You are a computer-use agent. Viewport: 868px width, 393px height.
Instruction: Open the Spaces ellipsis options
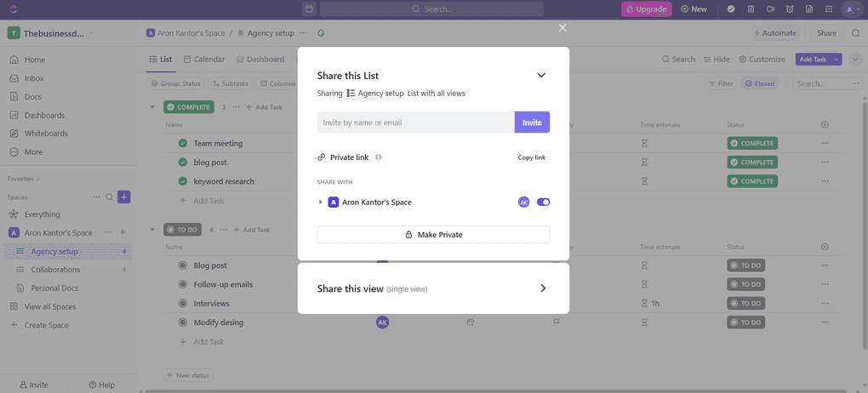tap(97, 197)
